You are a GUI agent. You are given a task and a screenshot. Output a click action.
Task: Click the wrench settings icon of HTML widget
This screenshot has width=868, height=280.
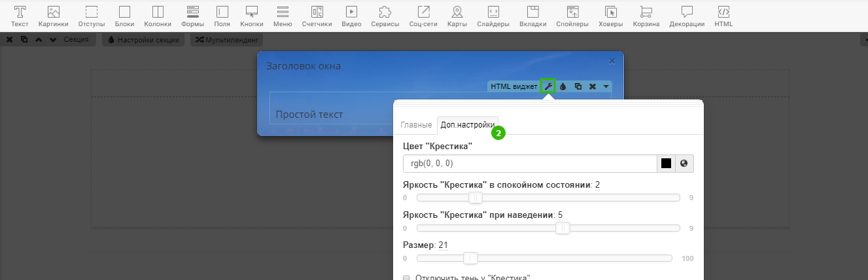point(548,86)
